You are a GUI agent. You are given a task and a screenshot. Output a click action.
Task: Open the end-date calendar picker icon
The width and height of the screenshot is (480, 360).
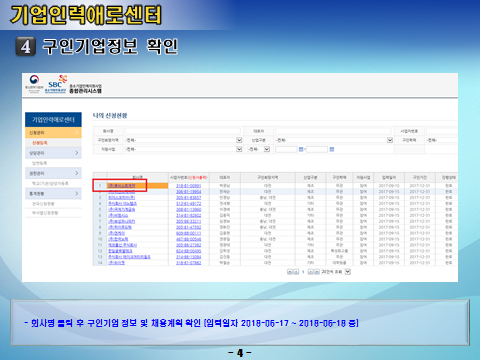[332, 149]
